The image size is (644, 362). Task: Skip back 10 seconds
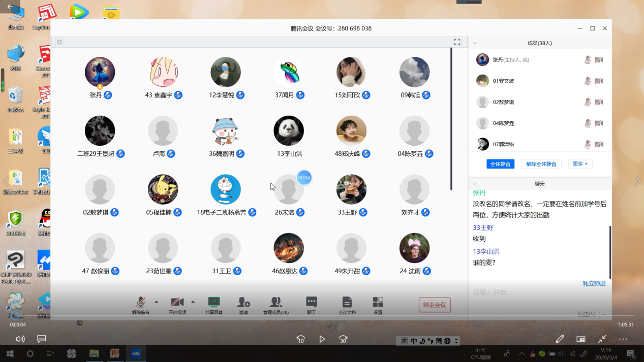tap(301, 339)
